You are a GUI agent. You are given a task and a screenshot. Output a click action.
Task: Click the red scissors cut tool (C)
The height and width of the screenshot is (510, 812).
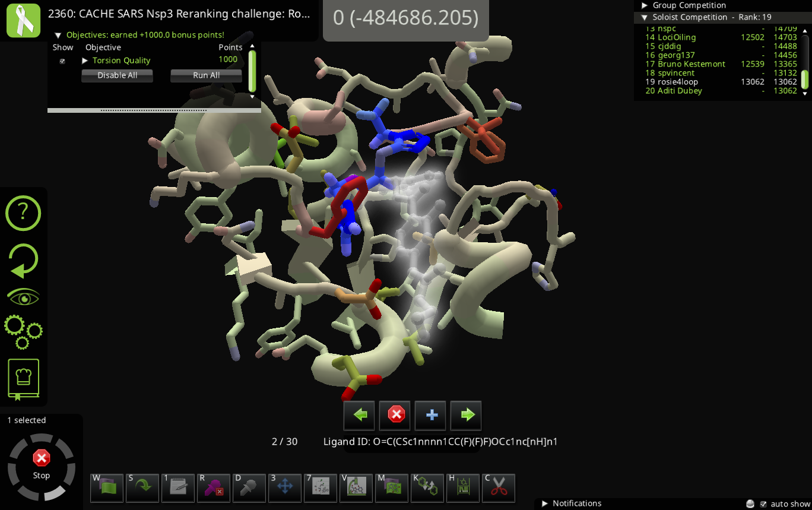(x=499, y=487)
